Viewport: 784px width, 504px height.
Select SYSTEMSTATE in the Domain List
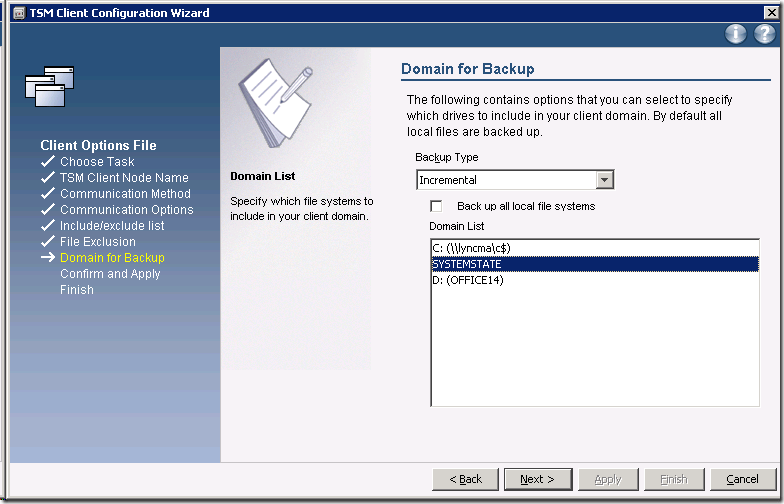(x=467, y=264)
